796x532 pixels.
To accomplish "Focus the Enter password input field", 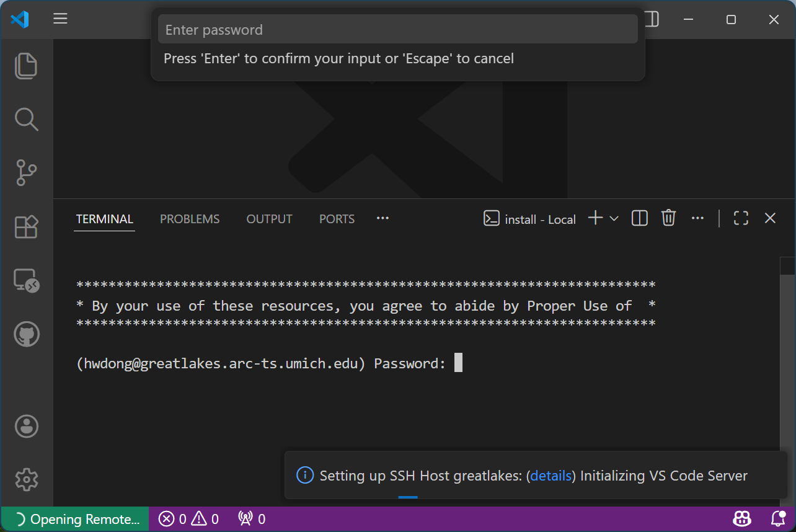I will (397, 29).
